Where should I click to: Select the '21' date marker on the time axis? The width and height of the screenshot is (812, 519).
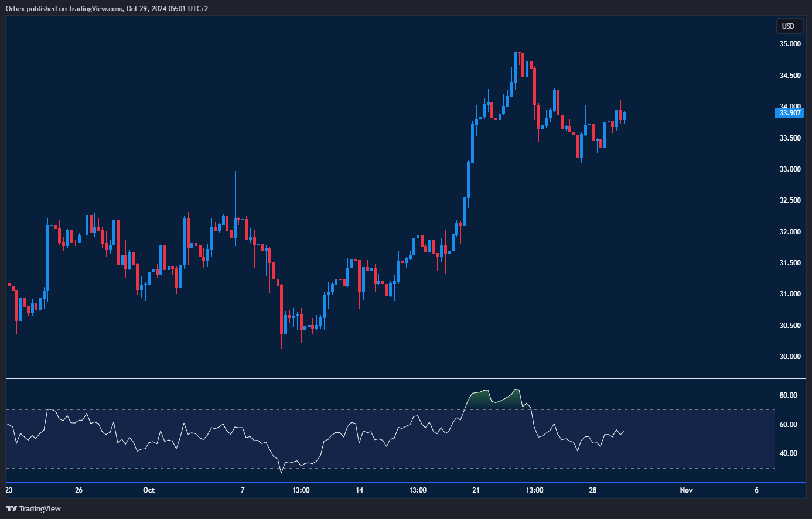(476, 490)
